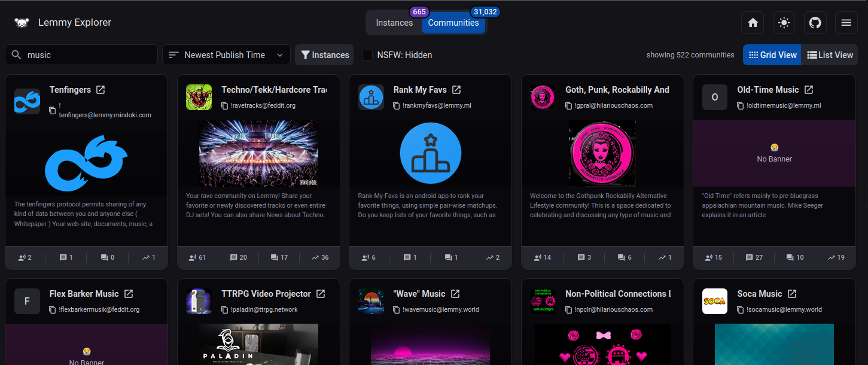Image resolution: width=868 pixels, height=365 pixels.
Task: Open the Flex Barker Music community title
Action: [84, 294]
